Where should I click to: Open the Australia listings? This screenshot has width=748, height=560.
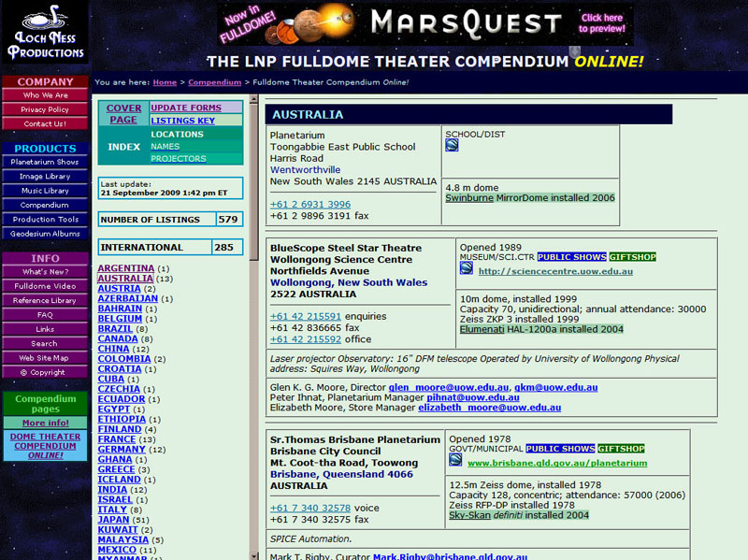pyautogui.click(x=125, y=278)
